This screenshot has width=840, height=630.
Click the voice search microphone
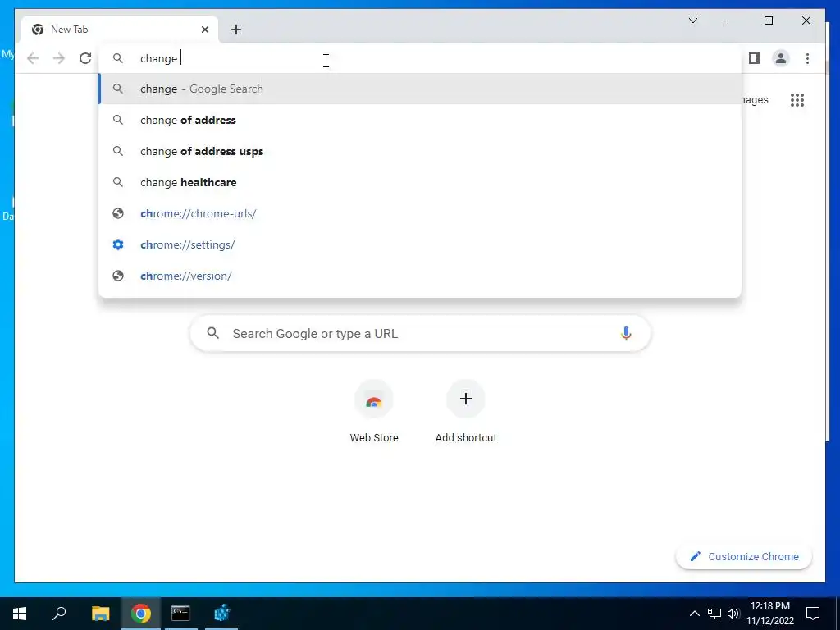click(626, 333)
